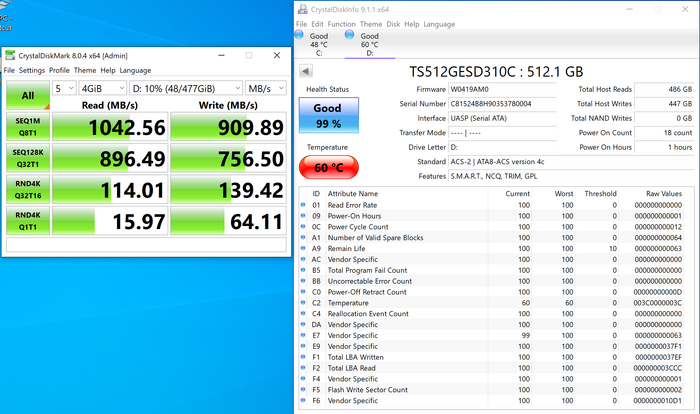Click the Serial Number field
This screenshot has height=414, width=700.
click(502, 104)
